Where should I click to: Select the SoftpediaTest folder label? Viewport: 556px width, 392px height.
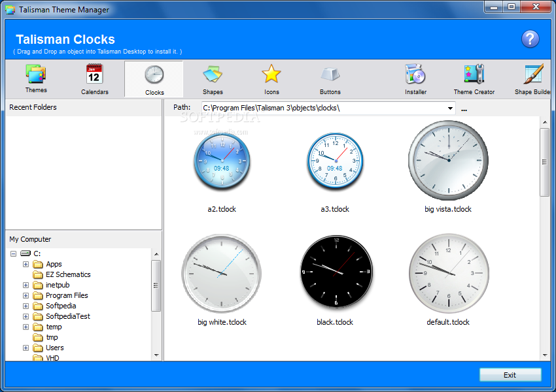(68, 316)
